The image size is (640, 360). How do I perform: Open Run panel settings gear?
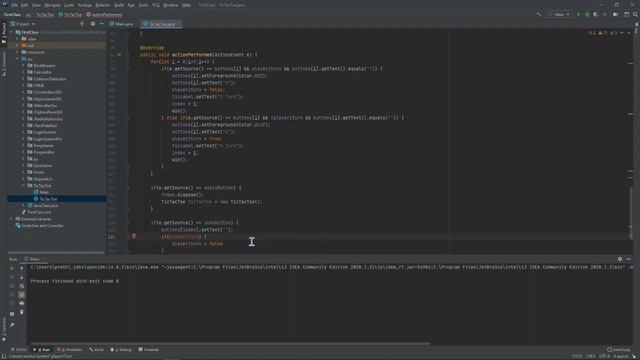coord(620,259)
